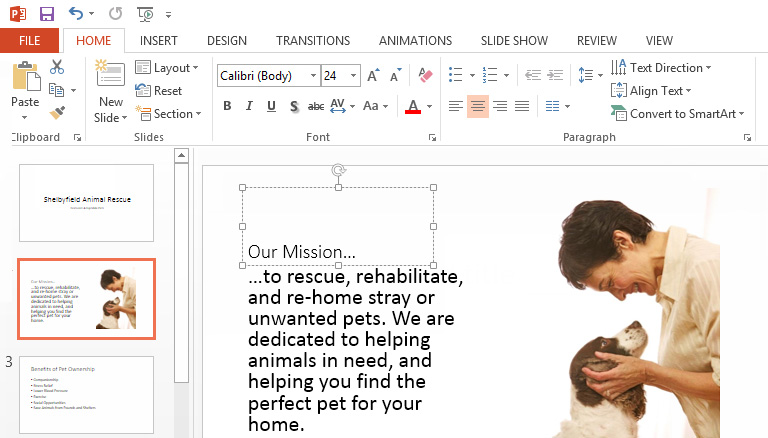Open the Layout dropdown menu
Image resolution: width=768 pixels, height=438 pixels.
(x=171, y=68)
